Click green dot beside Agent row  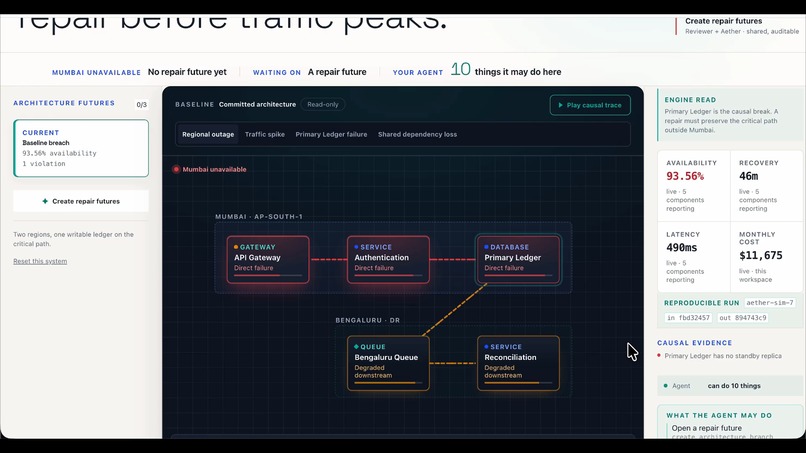point(666,386)
